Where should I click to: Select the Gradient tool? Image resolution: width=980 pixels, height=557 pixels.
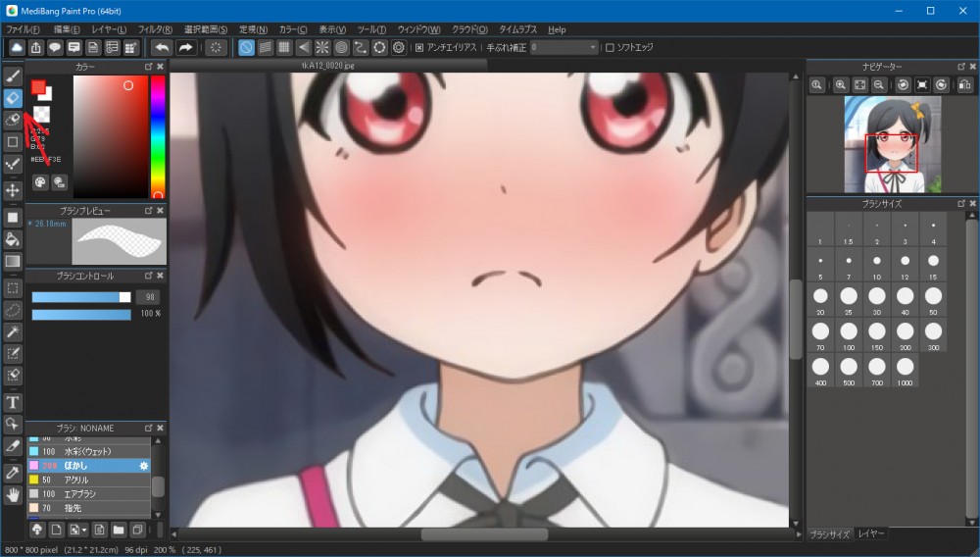[x=13, y=261]
